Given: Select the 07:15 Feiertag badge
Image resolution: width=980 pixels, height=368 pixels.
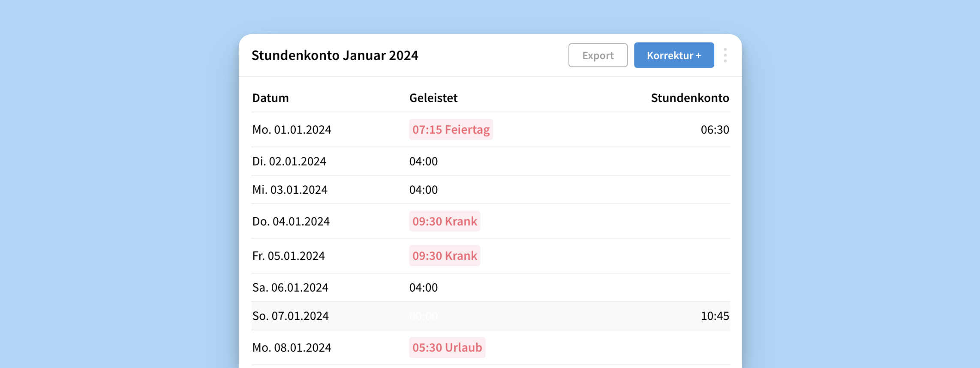Looking at the screenshot, I should [451, 130].
